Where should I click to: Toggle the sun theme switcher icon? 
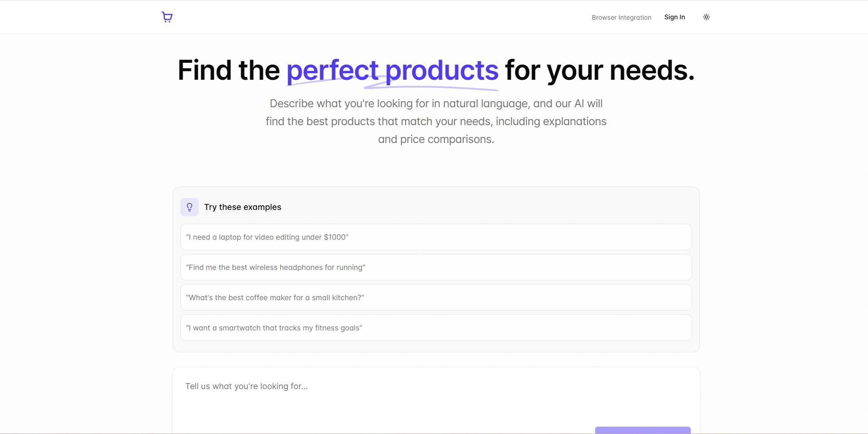point(706,17)
